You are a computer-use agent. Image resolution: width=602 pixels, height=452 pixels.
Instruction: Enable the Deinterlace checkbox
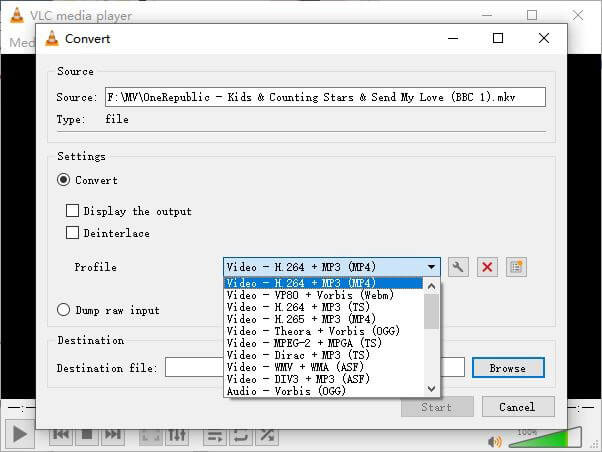pyautogui.click(x=72, y=232)
